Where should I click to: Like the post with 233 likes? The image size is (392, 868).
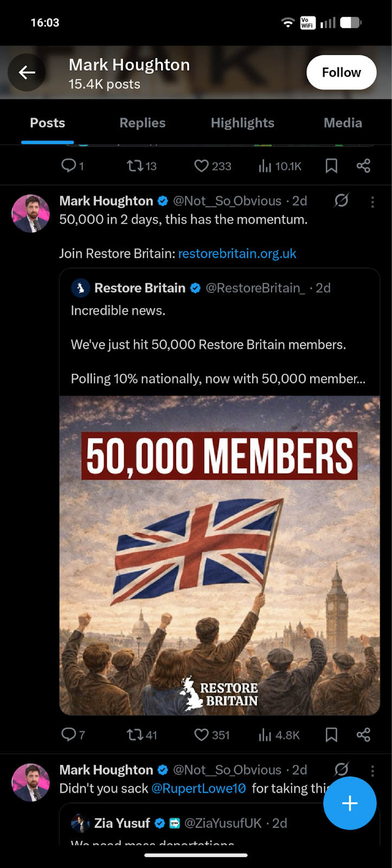pyautogui.click(x=202, y=166)
